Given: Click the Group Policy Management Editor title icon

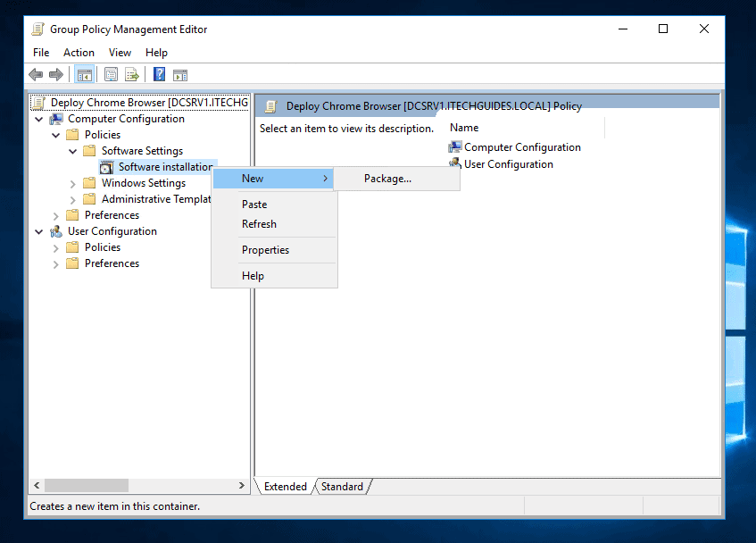Looking at the screenshot, I should (x=37, y=29).
